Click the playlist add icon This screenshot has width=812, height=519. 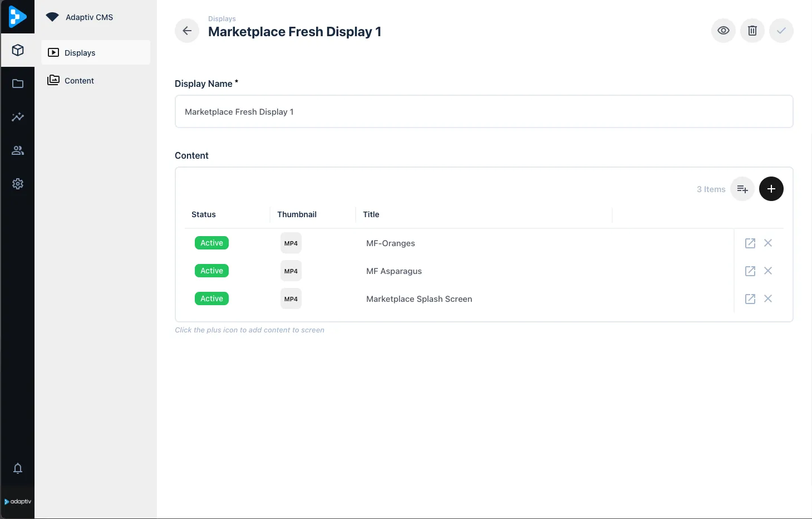coord(742,189)
